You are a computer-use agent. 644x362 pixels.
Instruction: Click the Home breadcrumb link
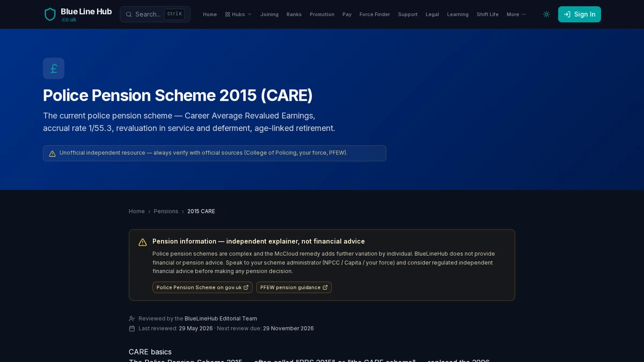tap(137, 211)
